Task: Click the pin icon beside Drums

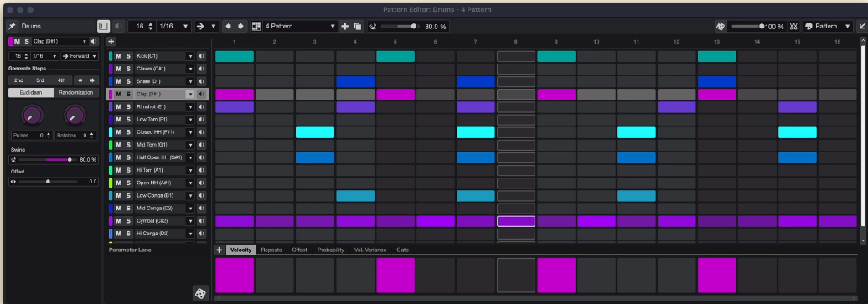Action: tap(12, 26)
